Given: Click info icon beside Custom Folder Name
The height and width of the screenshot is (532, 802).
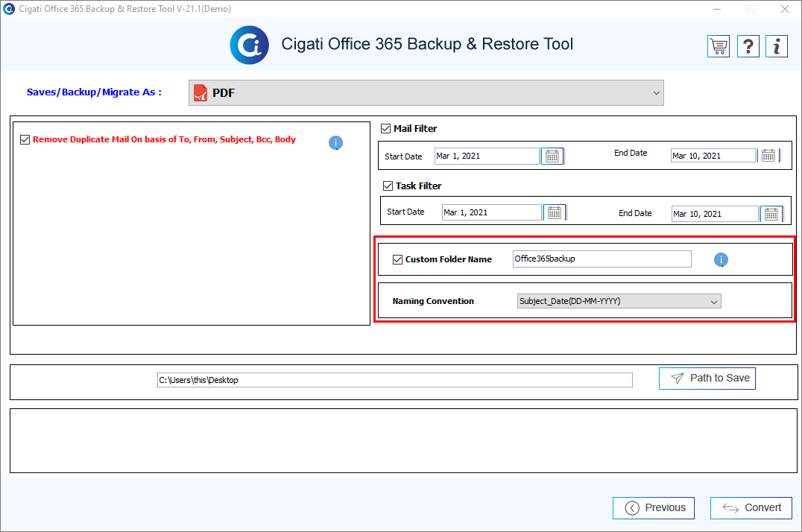Looking at the screenshot, I should pyautogui.click(x=722, y=260).
